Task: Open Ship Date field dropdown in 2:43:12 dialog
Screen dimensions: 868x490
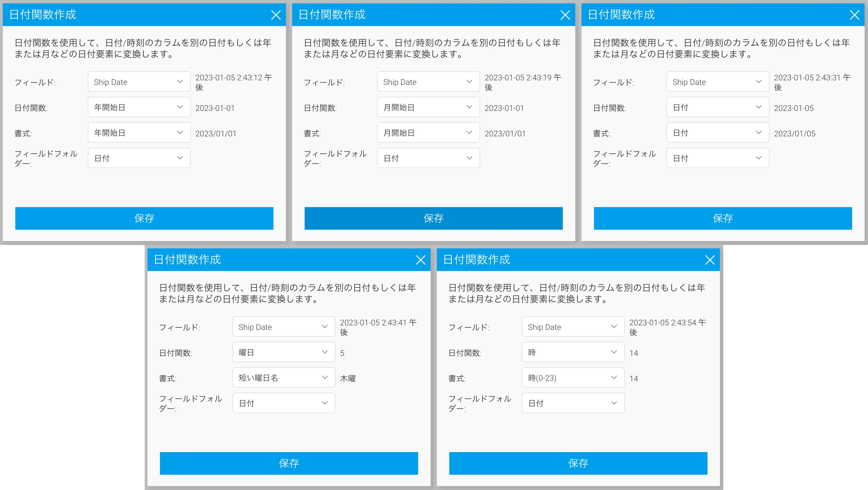Action: (139, 82)
